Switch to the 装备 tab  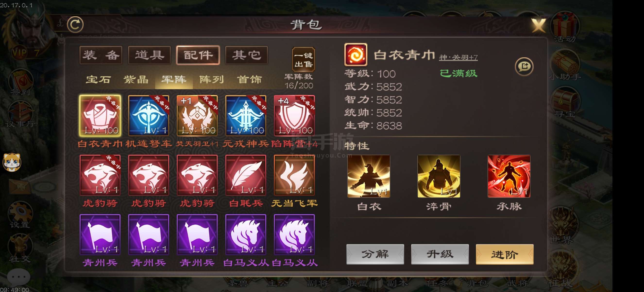click(x=101, y=55)
